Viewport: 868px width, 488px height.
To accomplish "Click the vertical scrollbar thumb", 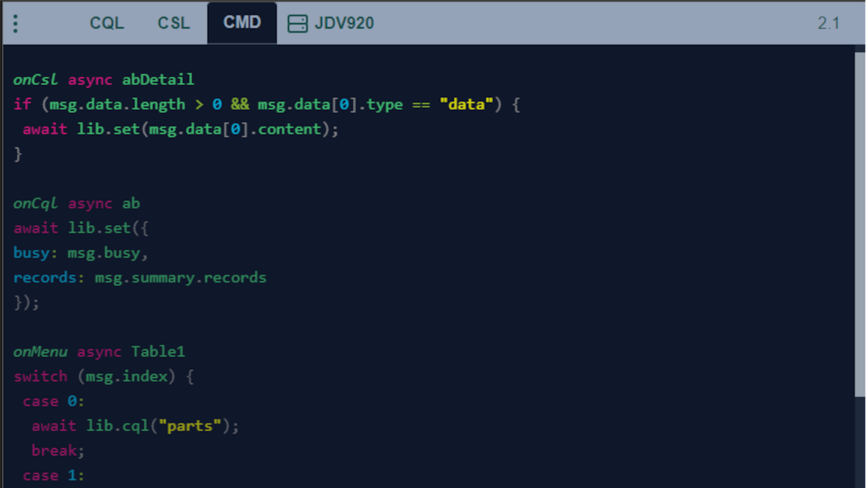I will click(x=860, y=222).
